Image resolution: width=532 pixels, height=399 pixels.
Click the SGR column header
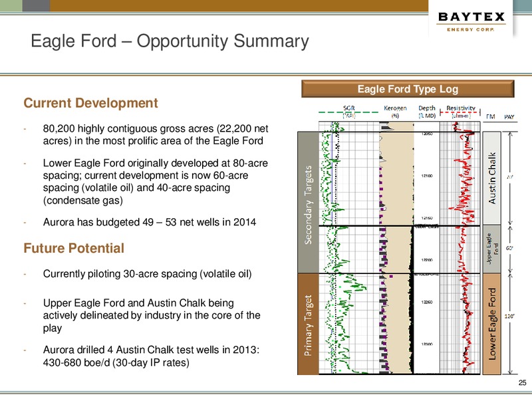(x=348, y=112)
